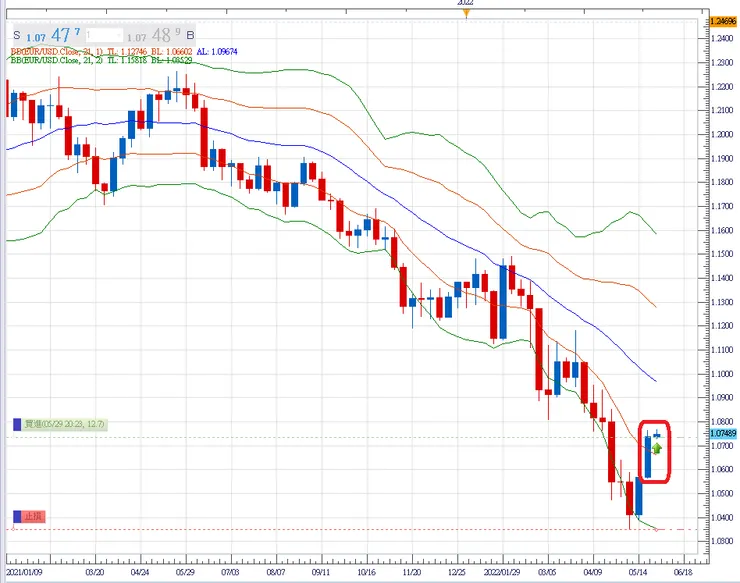The width and height of the screenshot is (740, 583).
Task: Click the blue square beside the 買進 order
Action: [x=17, y=424]
